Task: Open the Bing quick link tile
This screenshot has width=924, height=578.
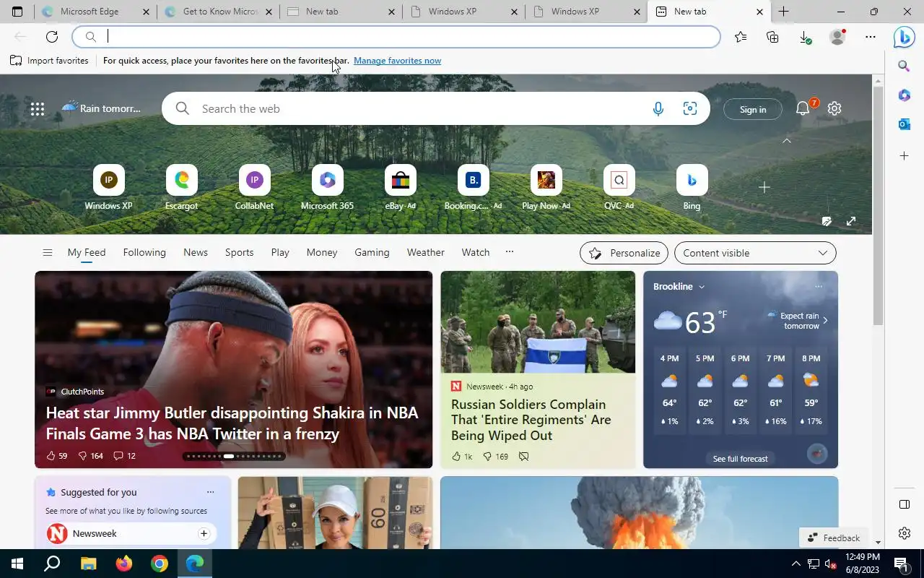Action: tap(692, 188)
